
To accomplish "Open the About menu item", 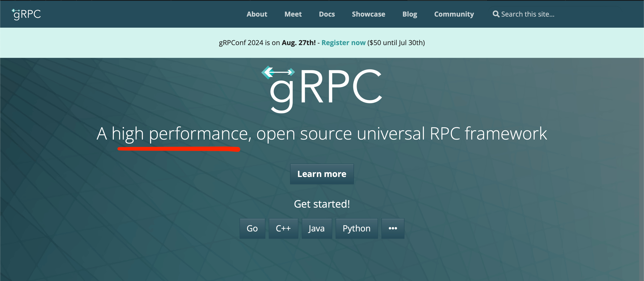I will point(257,14).
